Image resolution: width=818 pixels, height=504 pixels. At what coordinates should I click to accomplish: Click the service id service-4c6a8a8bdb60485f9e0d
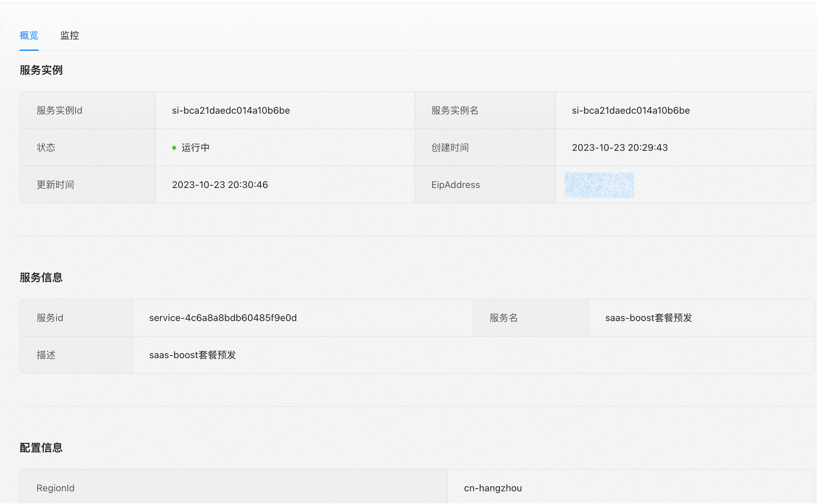pos(223,318)
